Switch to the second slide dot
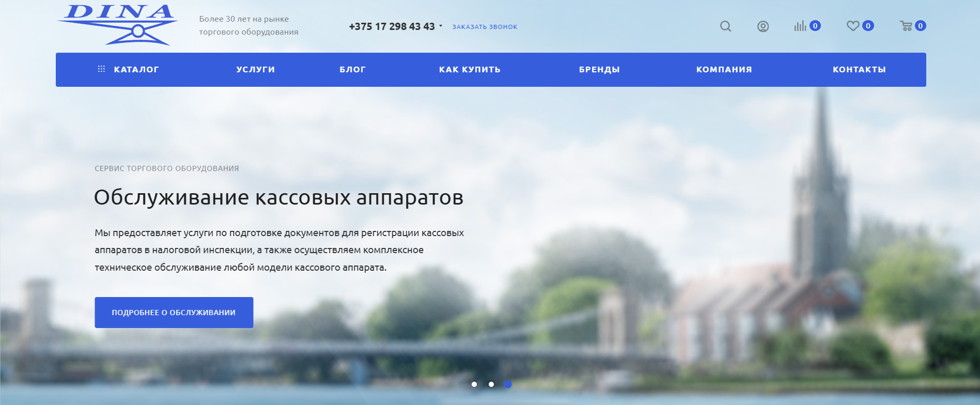980x405 pixels. tap(491, 384)
